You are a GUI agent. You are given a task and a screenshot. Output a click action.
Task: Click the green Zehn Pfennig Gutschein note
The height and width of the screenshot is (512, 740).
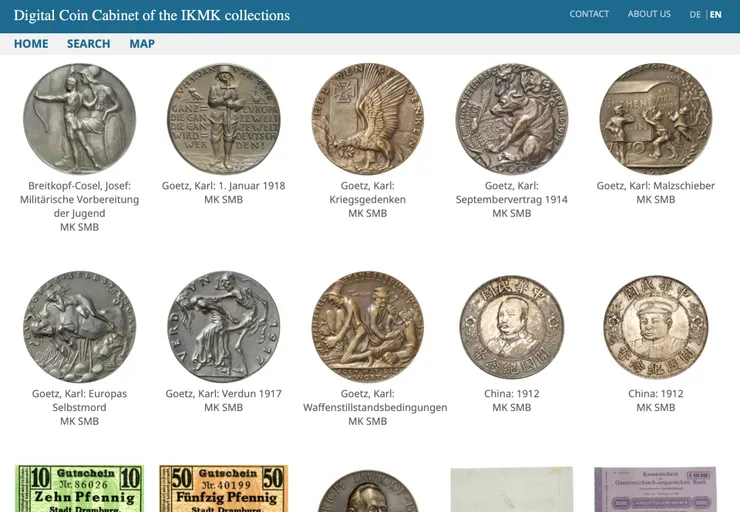[79, 488]
